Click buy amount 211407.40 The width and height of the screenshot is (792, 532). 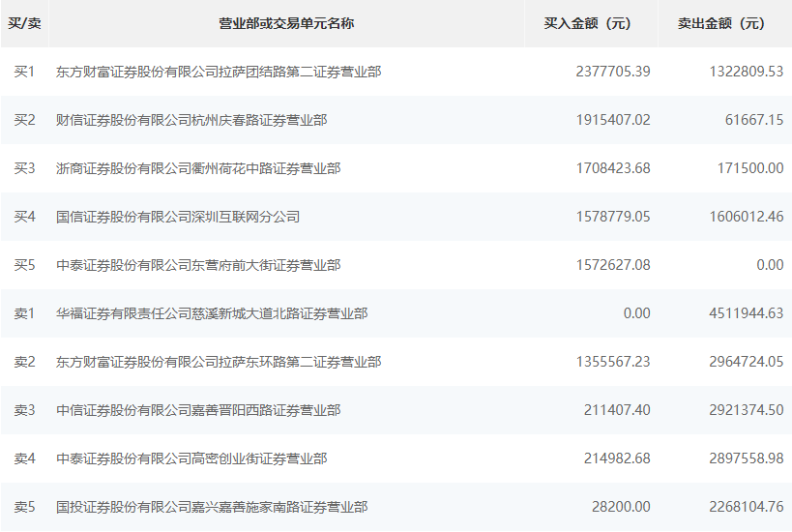tap(617, 410)
